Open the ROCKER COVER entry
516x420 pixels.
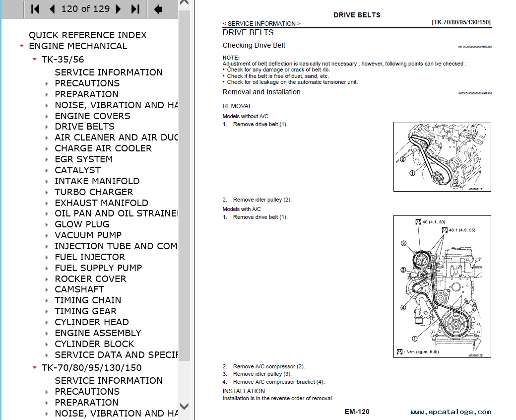click(x=90, y=279)
